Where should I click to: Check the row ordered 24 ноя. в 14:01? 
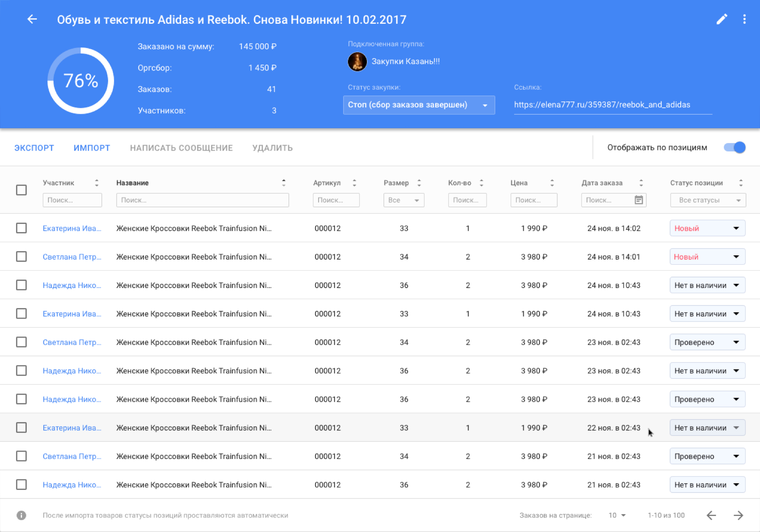click(x=21, y=257)
